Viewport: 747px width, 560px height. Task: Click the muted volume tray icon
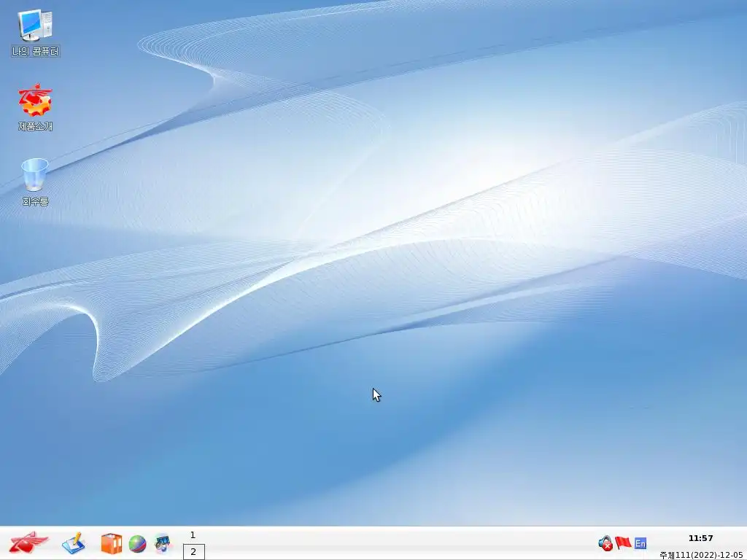pos(605,542)
